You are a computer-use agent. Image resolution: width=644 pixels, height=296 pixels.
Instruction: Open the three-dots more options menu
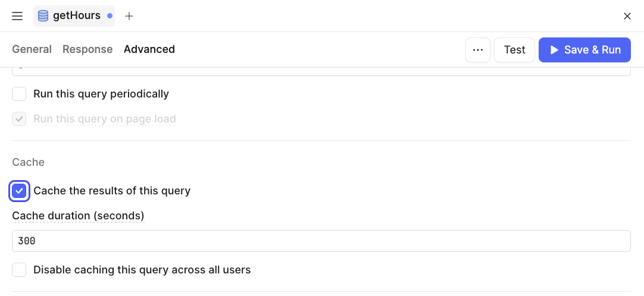click(477, 50)
